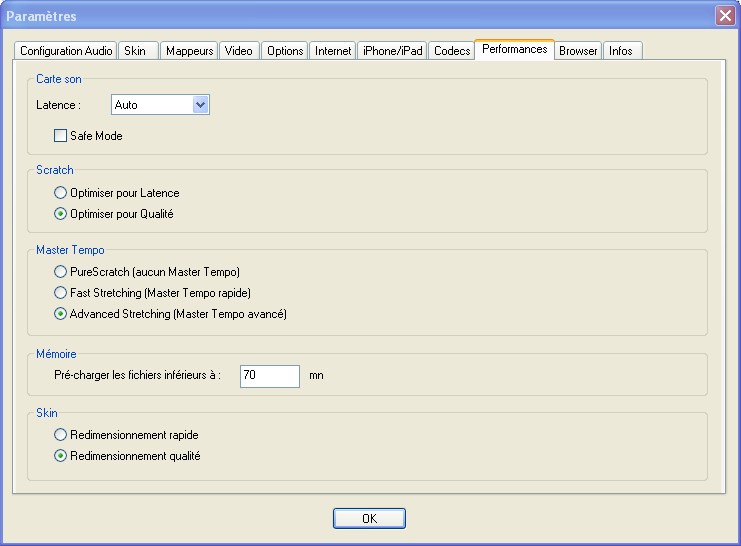Click the Carte son group heading

(x=59, y=79)
